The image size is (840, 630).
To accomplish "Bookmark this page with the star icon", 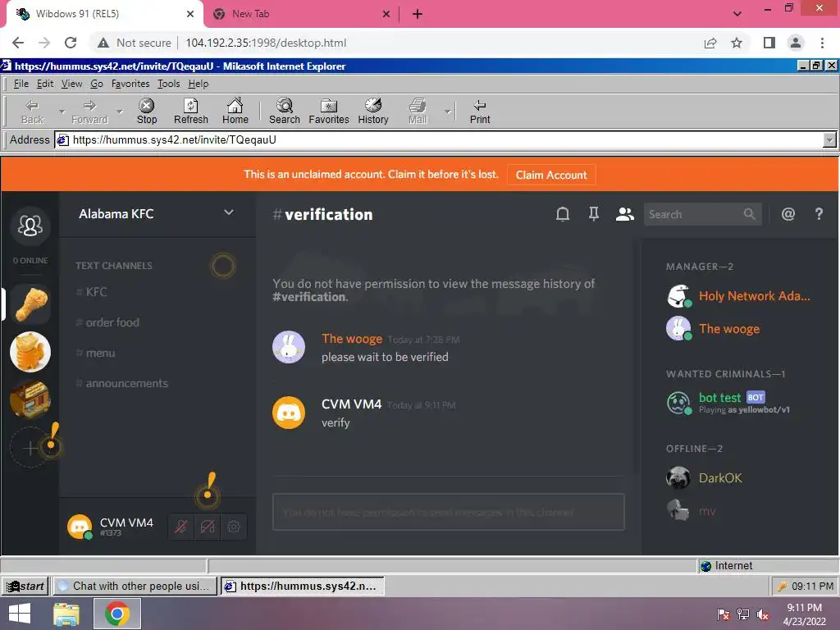I will coord(737,43).
